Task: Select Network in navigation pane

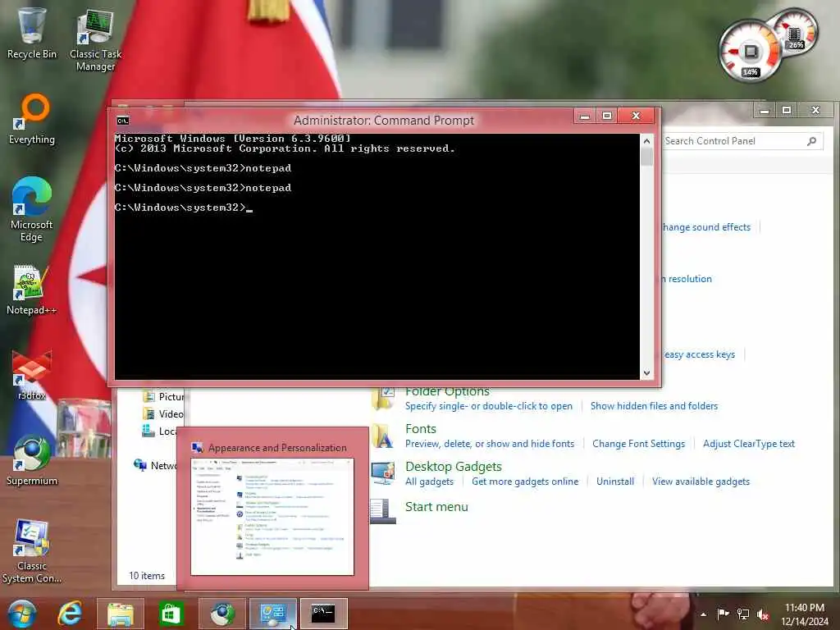Action: (x=157, y=466)
